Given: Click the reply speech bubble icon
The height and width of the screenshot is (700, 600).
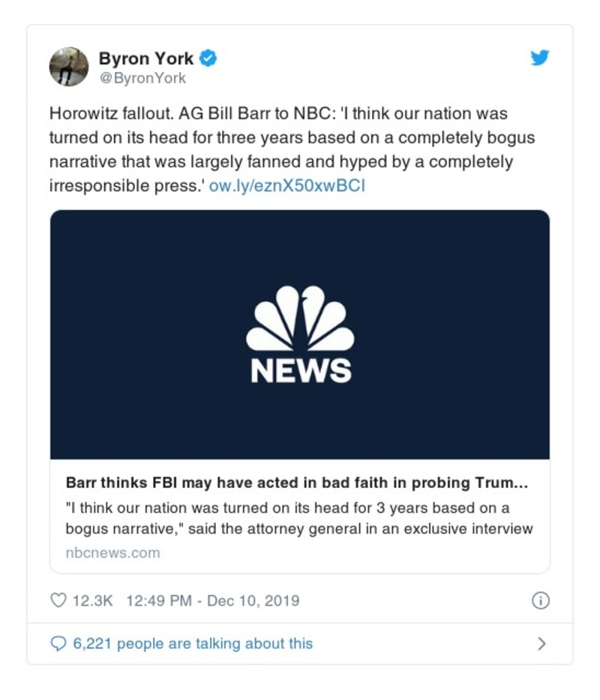Looking at the screenshot, I should 58,643.
